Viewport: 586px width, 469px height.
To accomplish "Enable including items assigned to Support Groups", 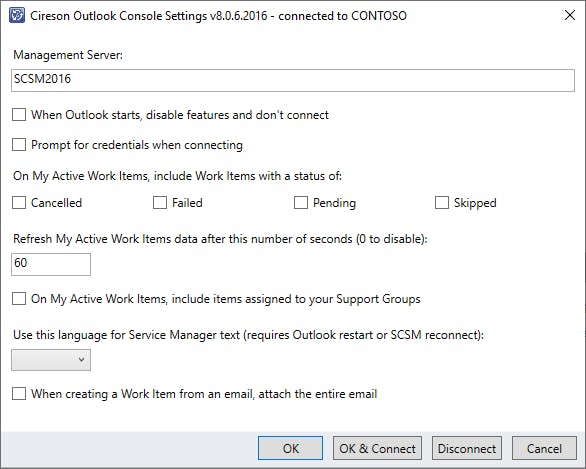I will pyautogui.click(x=19, y=299).
